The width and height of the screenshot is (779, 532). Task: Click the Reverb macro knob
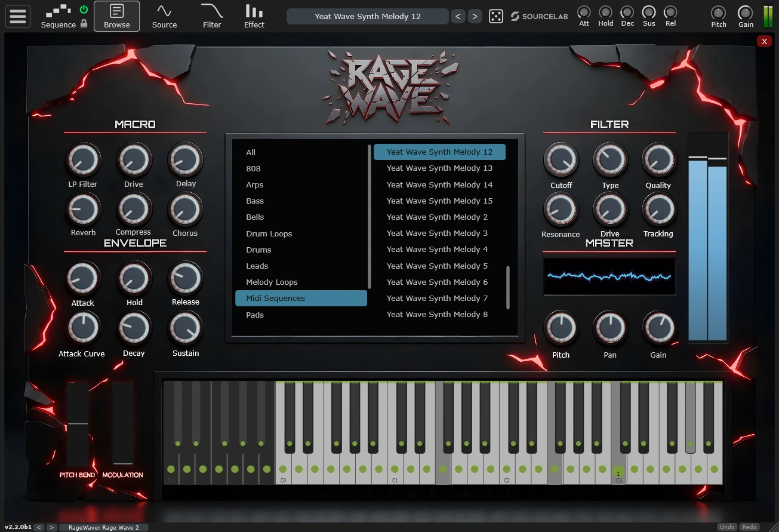83,209
